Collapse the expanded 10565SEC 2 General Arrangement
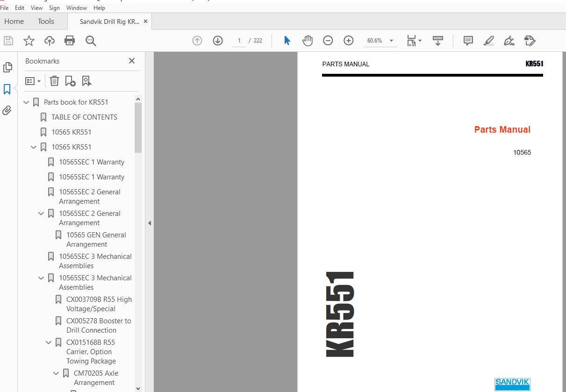Image resolution: width=566 pixels, height=392 pixels. [41, 214]
